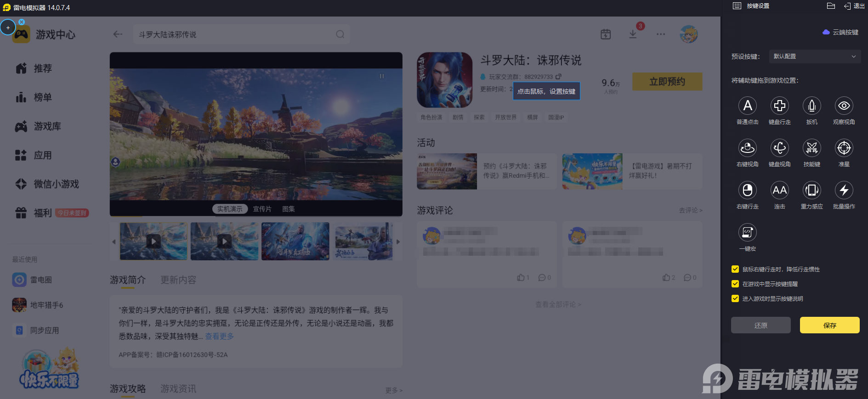Pause the gameplay video preview
Screen dimensions: 868x399
381,76
